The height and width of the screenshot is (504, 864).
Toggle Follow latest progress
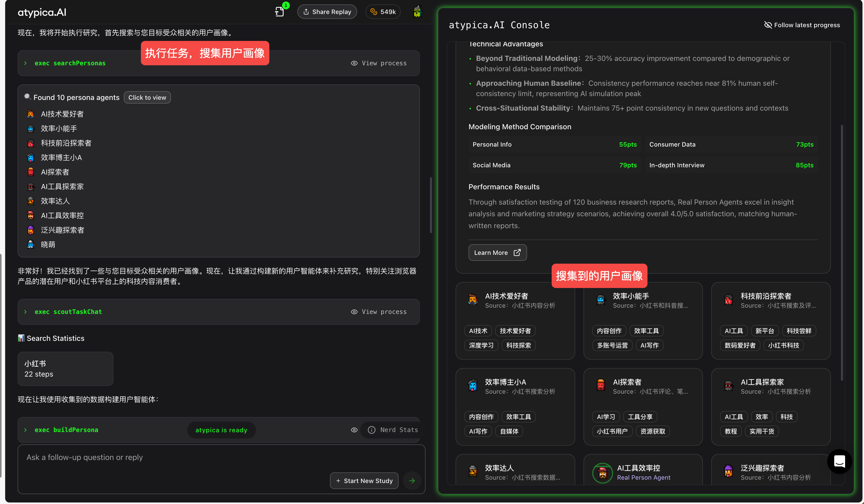coord(802,25)
